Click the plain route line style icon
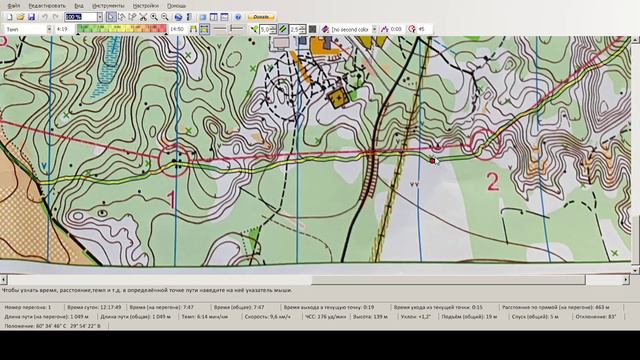640x360 pixels. [220, 29]
